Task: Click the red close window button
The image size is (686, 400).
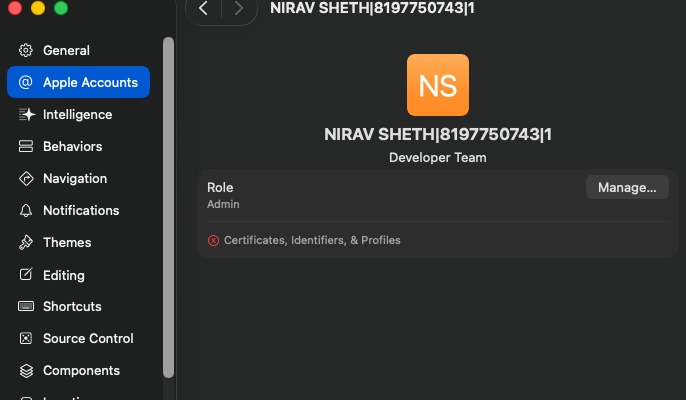Action: [x=15, y=7]
